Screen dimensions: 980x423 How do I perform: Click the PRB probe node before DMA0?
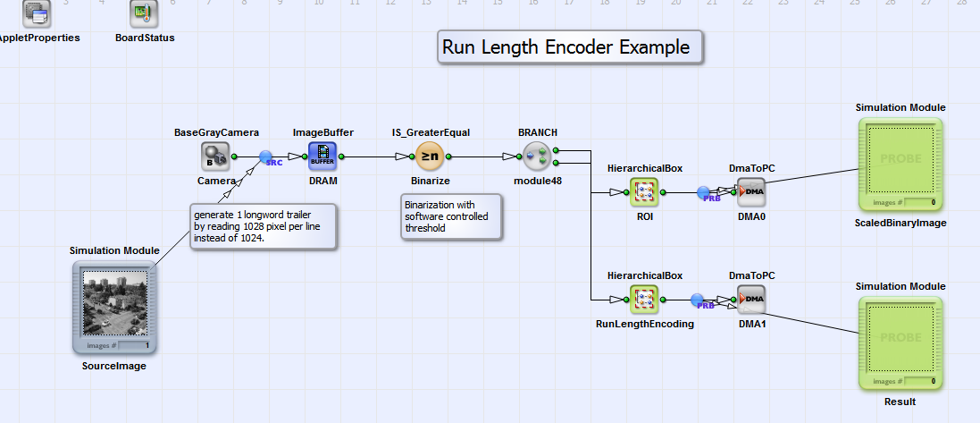click(x=704, y=192)
